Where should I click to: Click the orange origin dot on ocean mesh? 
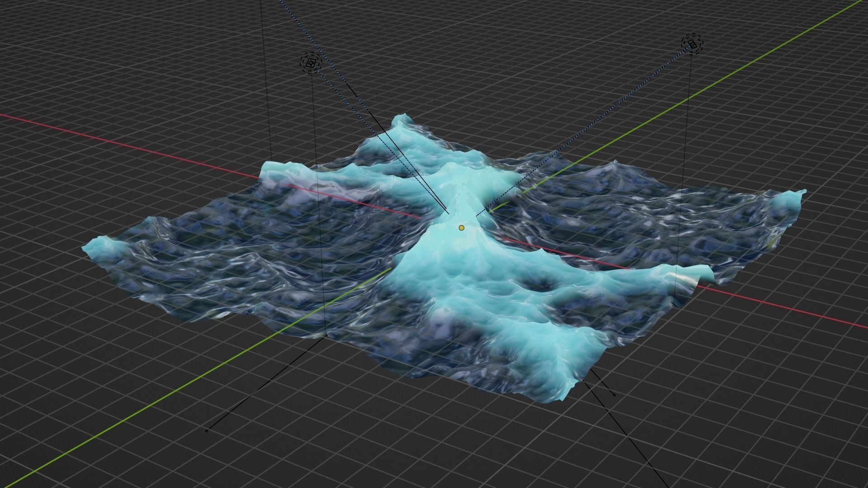click(461, 228)
